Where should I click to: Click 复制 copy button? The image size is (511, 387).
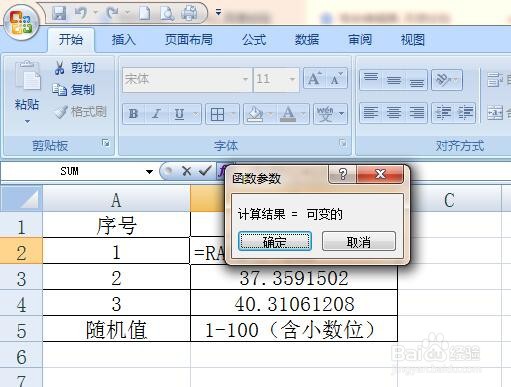(74, 90)
